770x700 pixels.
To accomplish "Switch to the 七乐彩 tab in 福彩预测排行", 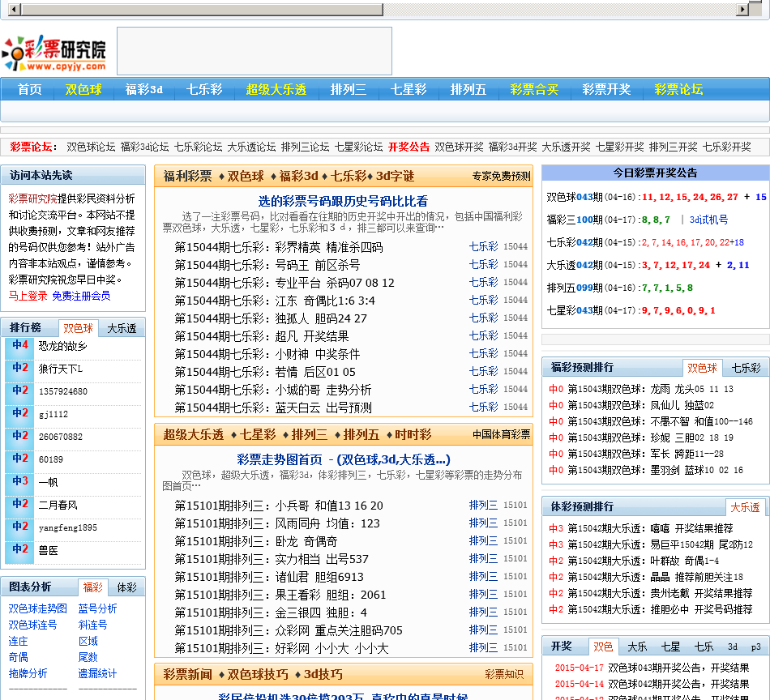I will click(746, 368).
